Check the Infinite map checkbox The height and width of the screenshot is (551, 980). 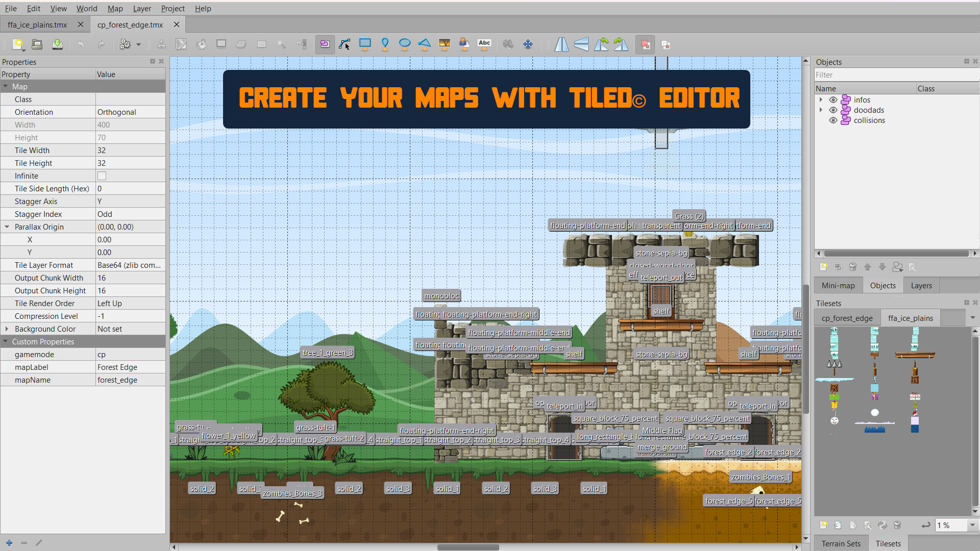pyautogui.click(x=102, y=176)
